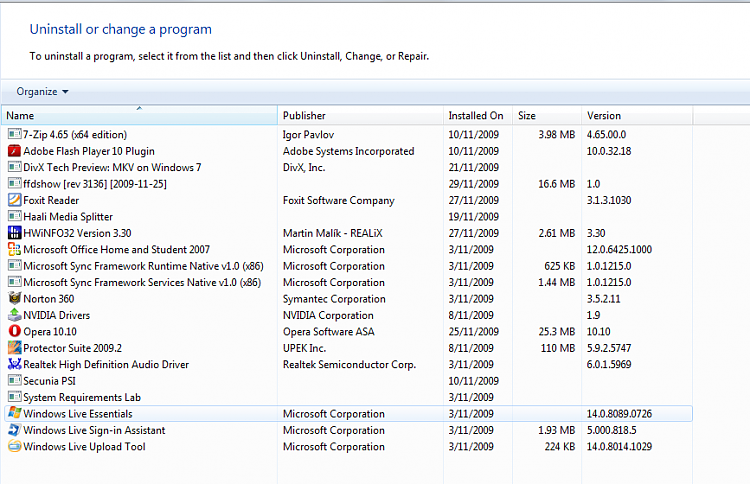
Task: Click the Igor Pavlov publisher cell
Action: pos(308,134)
